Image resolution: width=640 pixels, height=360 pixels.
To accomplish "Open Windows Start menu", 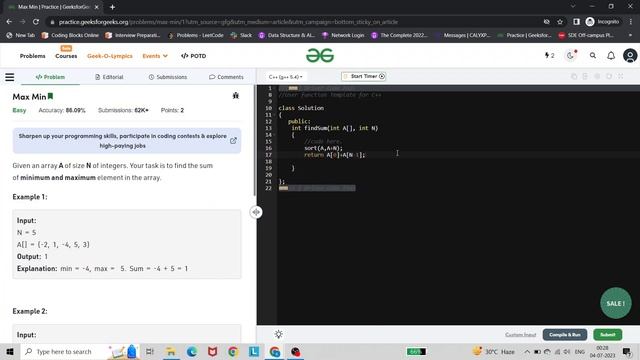I will click(x=9, y=351).
